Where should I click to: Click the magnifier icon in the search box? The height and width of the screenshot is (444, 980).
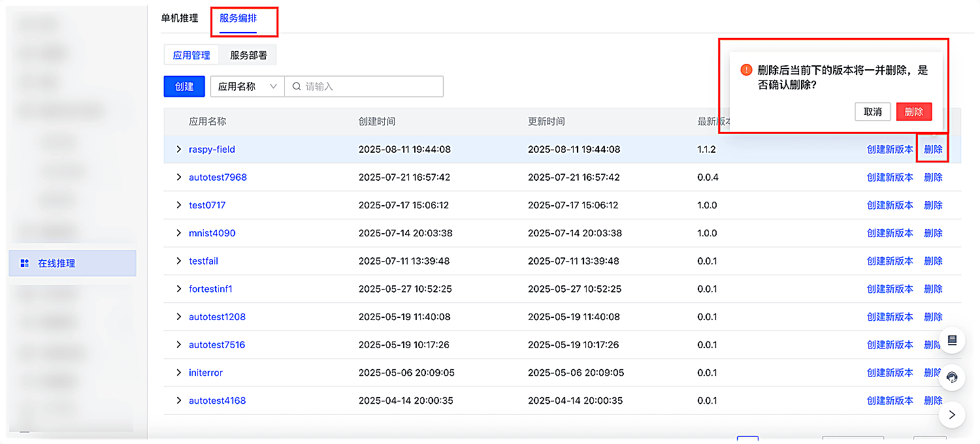297,86
